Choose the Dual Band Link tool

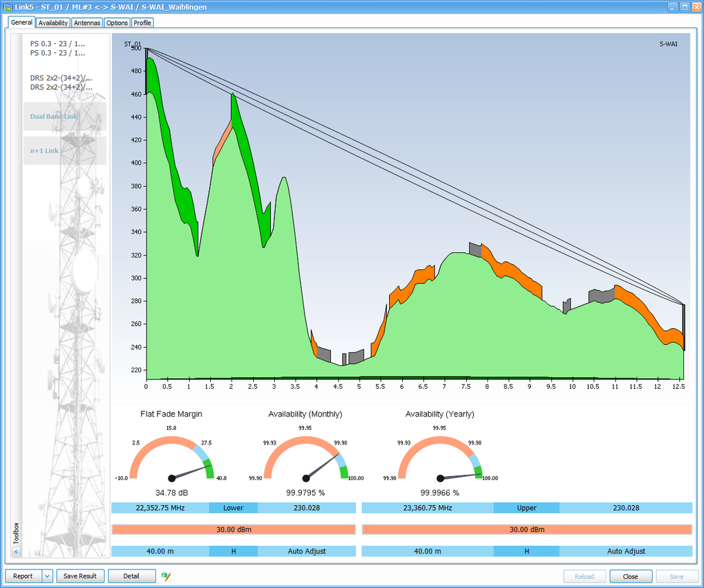pos(54,116)
